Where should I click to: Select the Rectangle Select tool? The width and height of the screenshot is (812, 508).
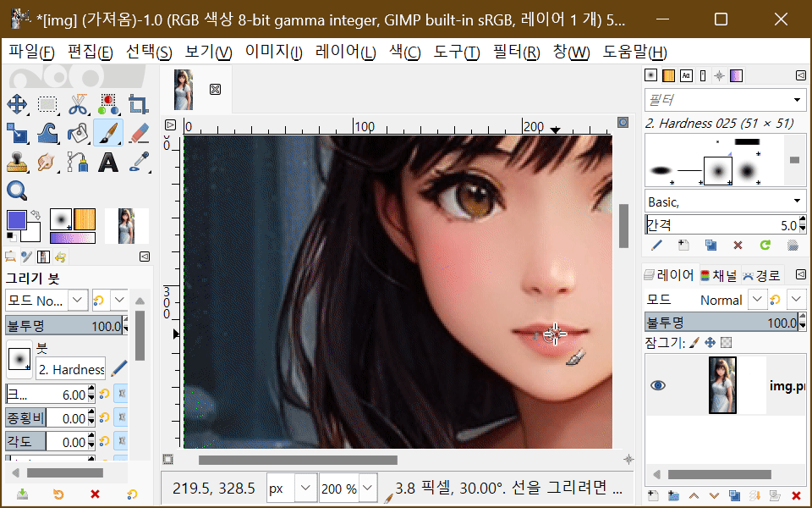(x=47, y=104)
